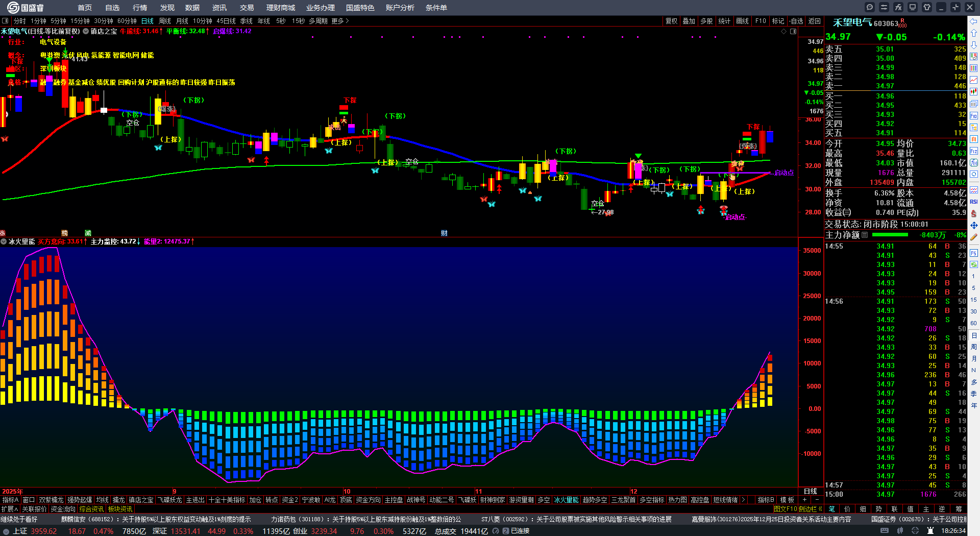The height and width of the screenshot is (536, 980).
Task: Open the skin theme shirt icon
Action: (x=927, y=7)
